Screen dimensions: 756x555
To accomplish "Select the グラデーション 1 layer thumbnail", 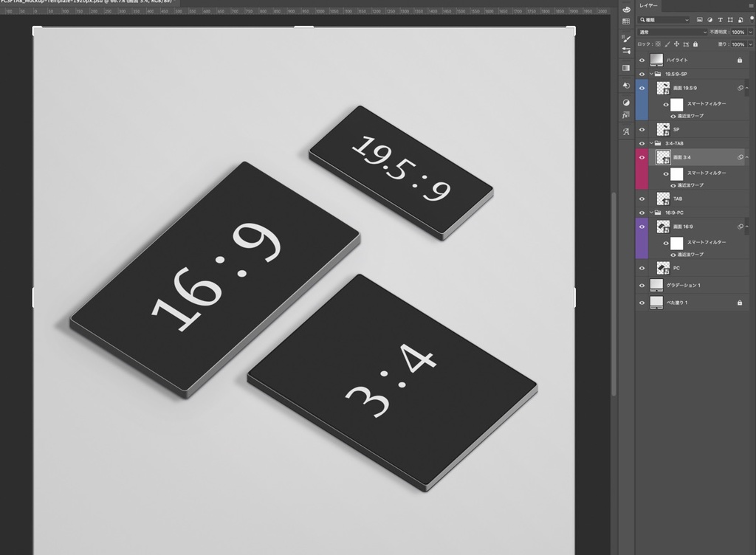I will [x=656, y=285].
